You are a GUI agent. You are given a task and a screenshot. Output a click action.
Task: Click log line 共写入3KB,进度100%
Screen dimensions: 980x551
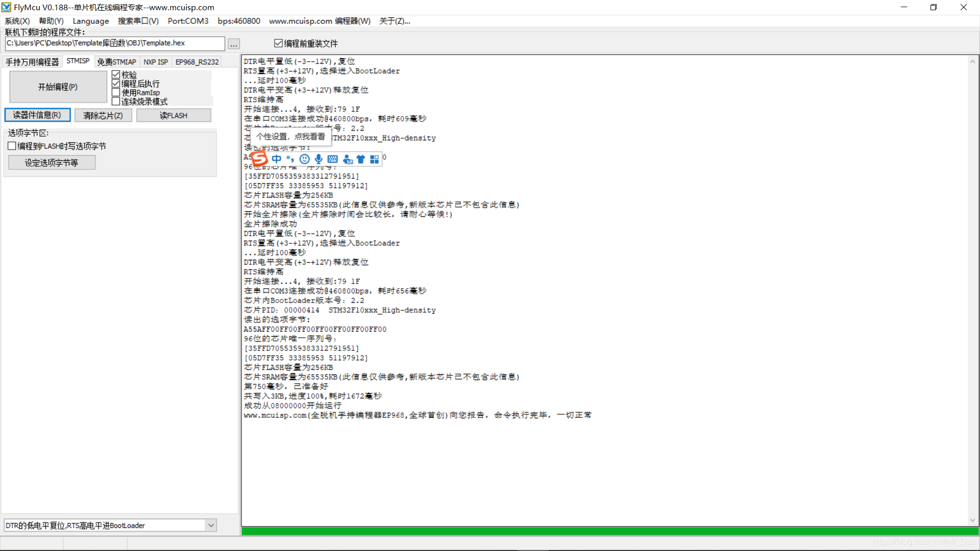[x=312, y=396]
